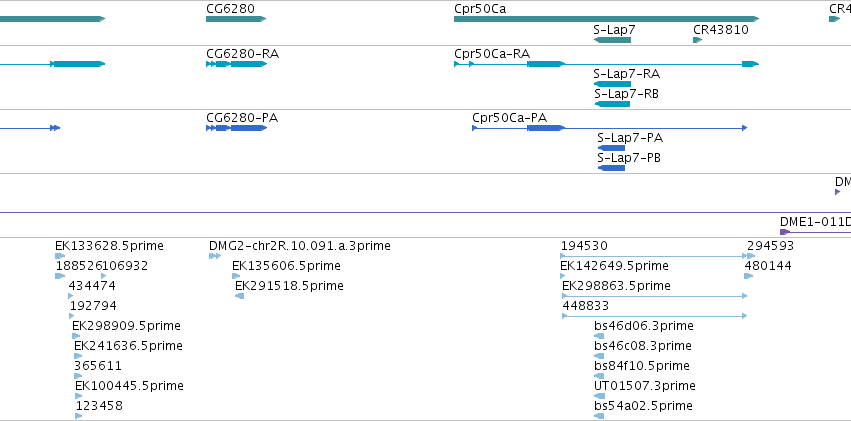Select transcript CG6280-RA
Viewport: 851px width, 421px height.
pyautogui.click(x=236, y=64)
